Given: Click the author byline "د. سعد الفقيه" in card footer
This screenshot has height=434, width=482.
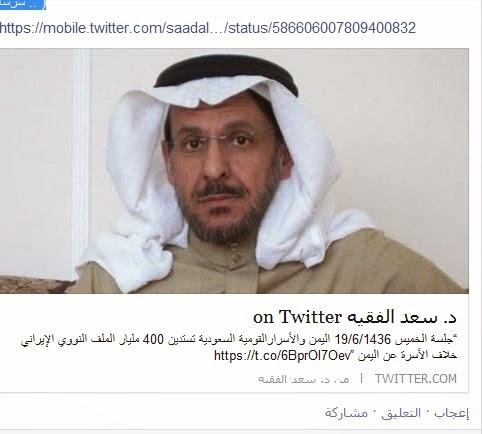Looking at the screenshot, I should (x=303, y=379).
